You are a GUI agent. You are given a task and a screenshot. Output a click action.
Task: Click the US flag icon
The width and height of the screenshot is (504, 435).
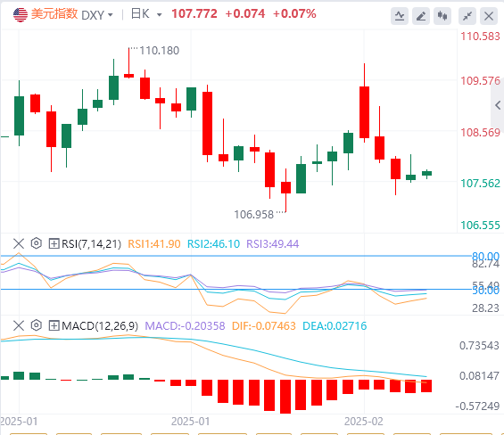coord(21,15)
